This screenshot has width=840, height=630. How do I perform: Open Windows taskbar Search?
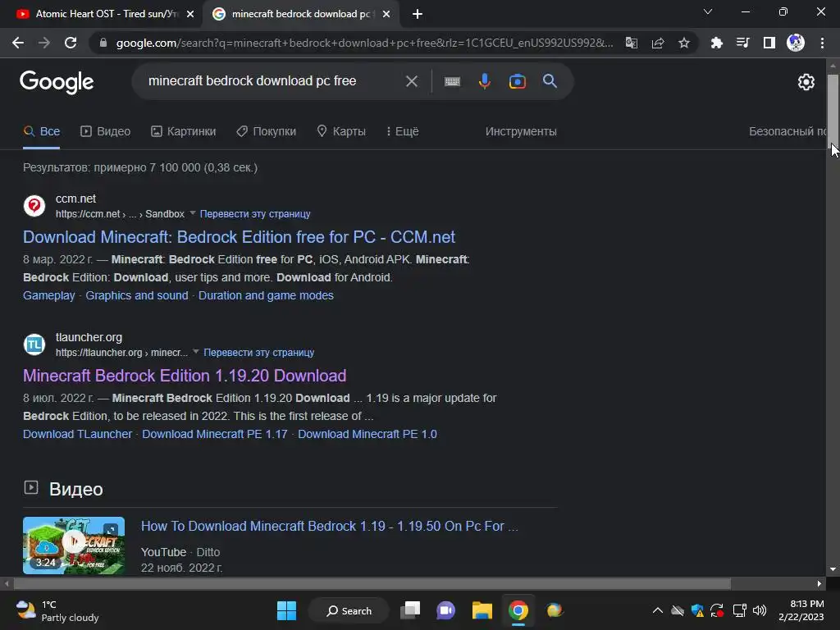tap(349, 610)
